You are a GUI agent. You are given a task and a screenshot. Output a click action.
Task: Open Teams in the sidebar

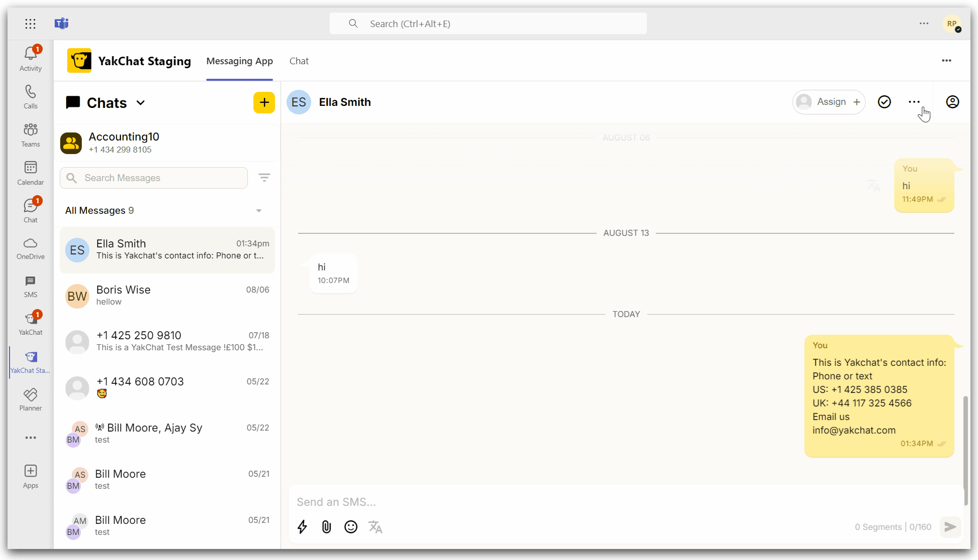31,135
